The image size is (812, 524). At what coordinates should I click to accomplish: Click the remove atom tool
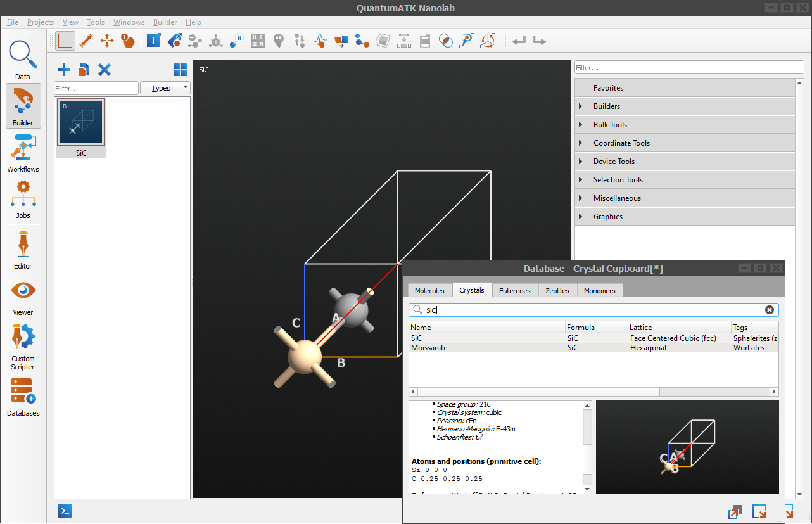(195, 41)
